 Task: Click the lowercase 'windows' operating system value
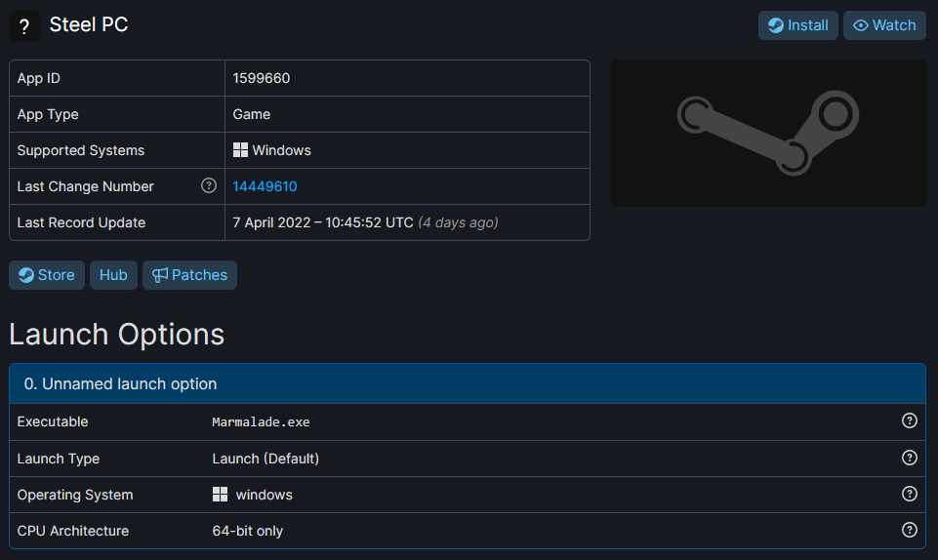pyautogui.click(x=264, y=495)
